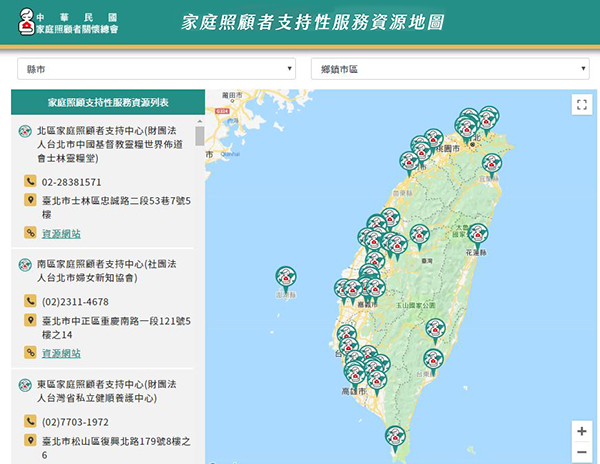The height and width of the screenshot is (464, 600).
Task: Zoom out the map with minus button
Action: click(x=582, y=453)
